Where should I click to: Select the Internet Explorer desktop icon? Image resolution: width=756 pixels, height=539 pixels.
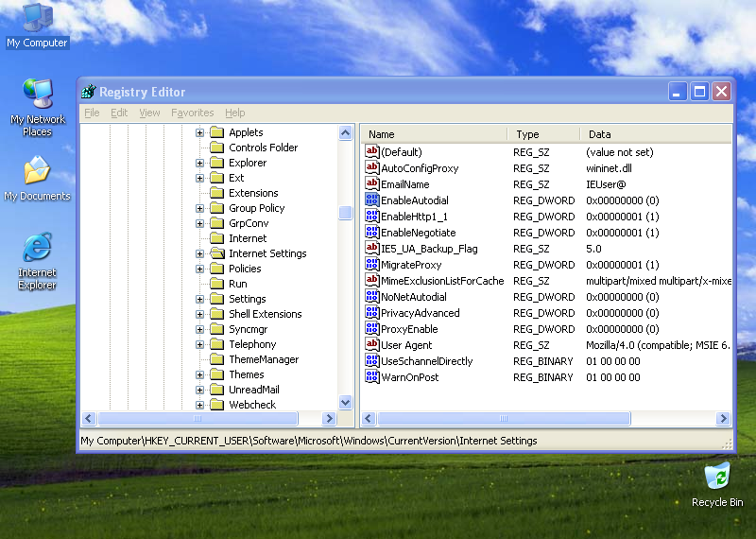pos(37,261)
